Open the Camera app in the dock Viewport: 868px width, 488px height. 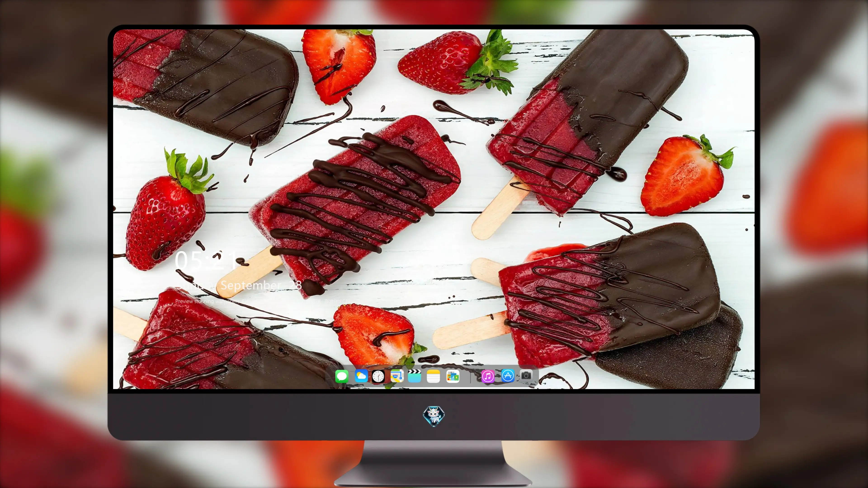tap(526, 375)
